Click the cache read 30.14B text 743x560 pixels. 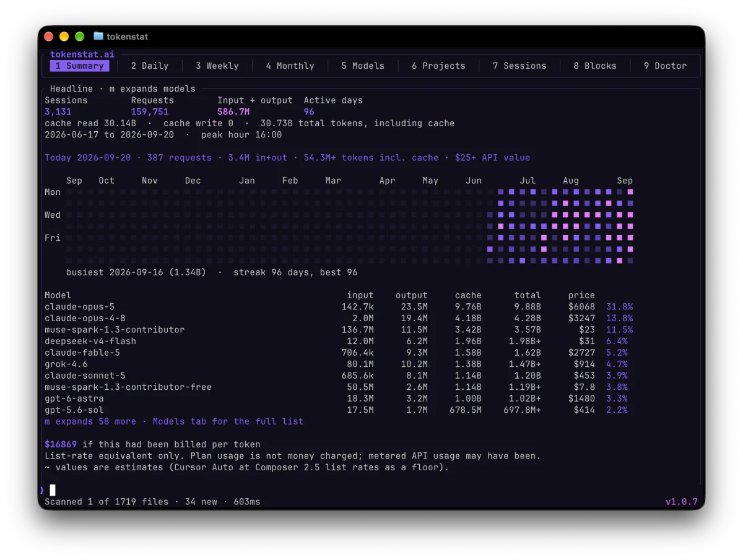click(90, 123)
